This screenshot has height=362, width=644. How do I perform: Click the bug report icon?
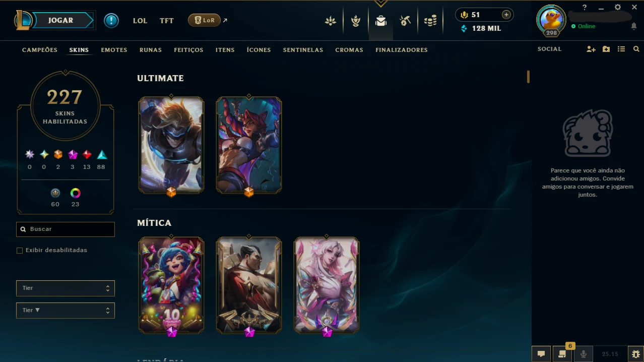click(635, 354)
